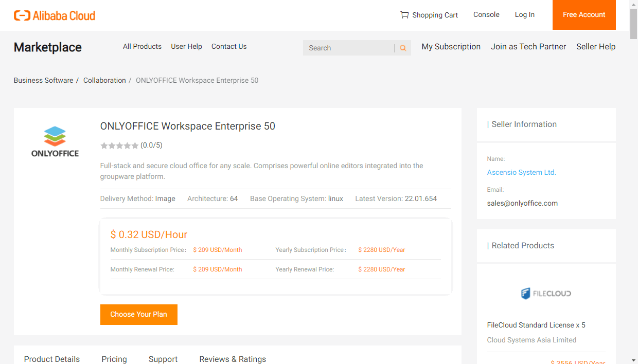Click the page scrollbar down arrow
This screenshot has height=364, width=638.
pyautogui.click(x=633, y=360)
